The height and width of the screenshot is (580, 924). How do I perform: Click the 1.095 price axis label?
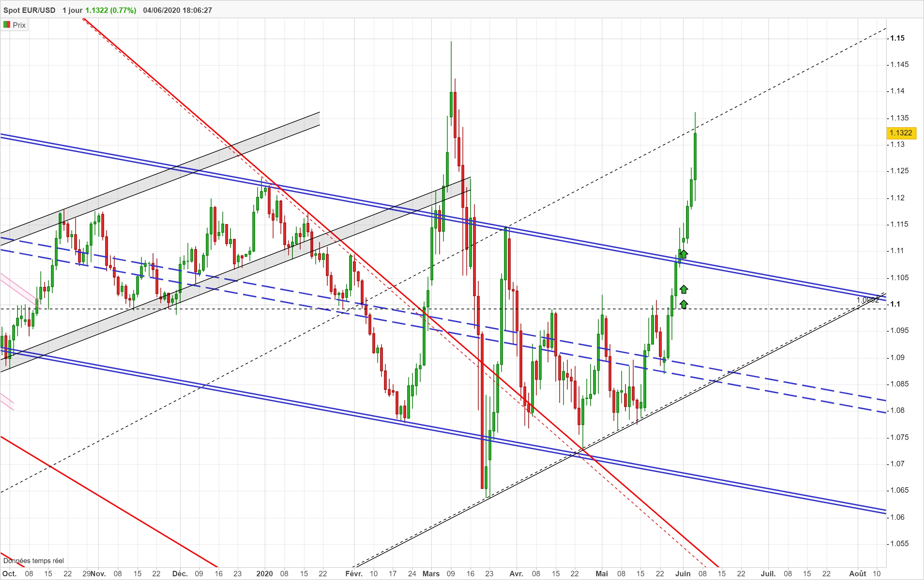pyautogui.click(x=899, y=330)
